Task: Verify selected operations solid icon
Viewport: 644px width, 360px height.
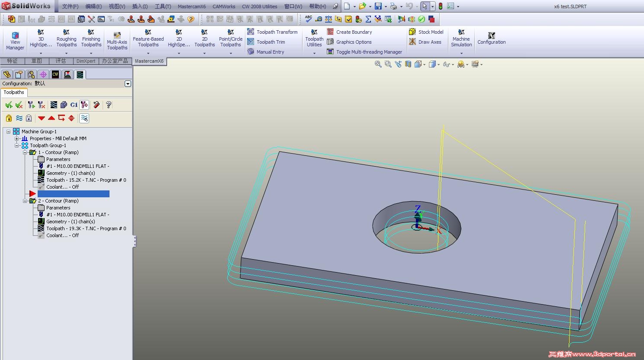Action: coord(64,105)
